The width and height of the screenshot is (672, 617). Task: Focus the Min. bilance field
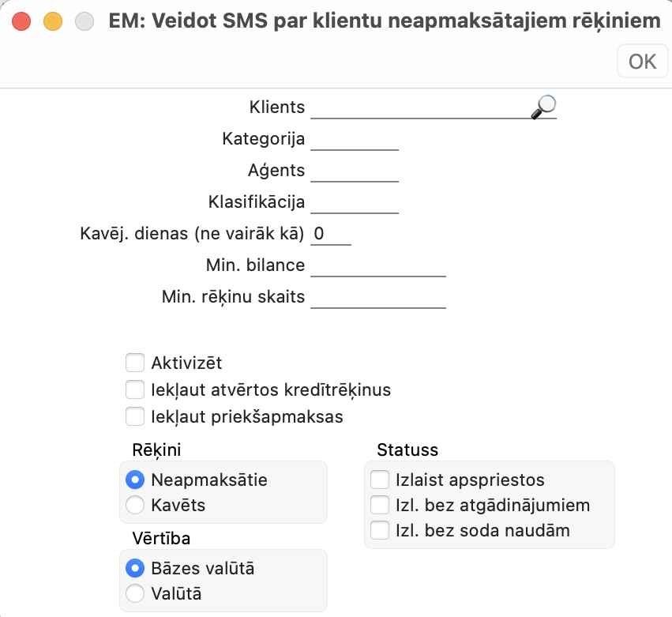(378, 265)
